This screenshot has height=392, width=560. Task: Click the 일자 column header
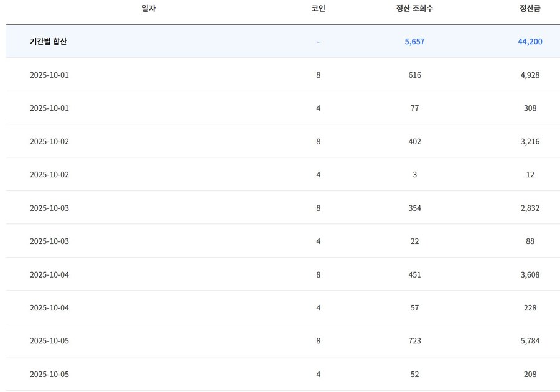point(148,9)
